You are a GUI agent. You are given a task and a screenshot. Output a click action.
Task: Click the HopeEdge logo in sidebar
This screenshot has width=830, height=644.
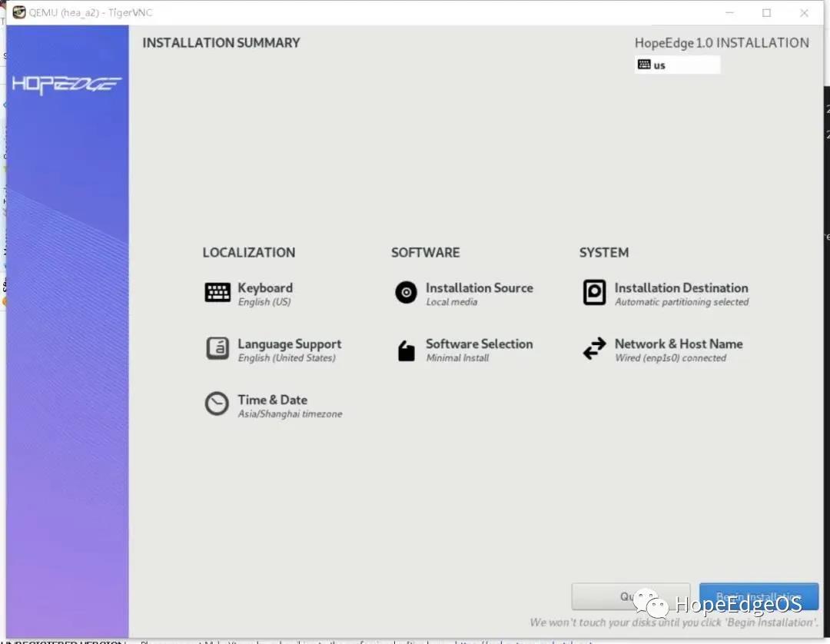(x=67, y=85)
